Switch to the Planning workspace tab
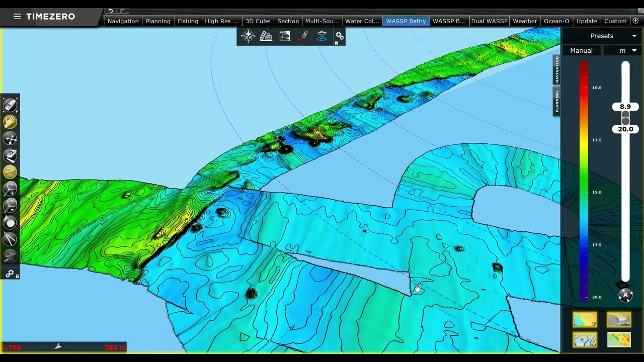This screenshot has width=644, height=362. 158,21
